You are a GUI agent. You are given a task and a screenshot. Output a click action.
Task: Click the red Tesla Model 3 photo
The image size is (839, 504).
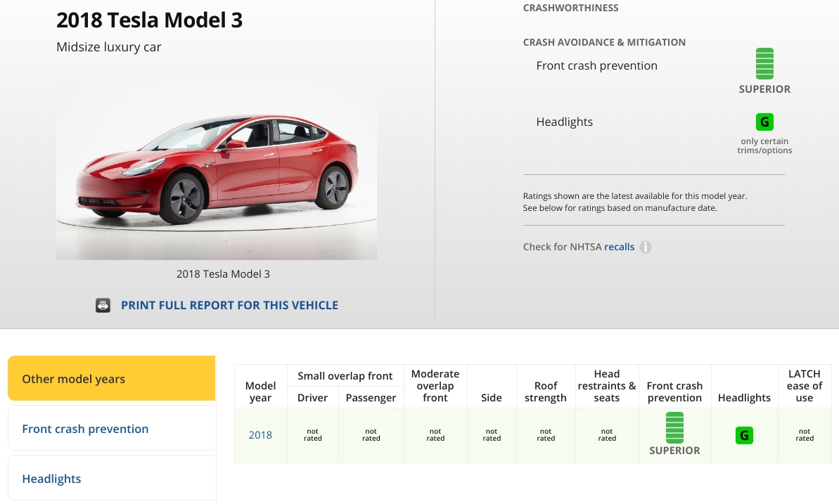(216, 170)
